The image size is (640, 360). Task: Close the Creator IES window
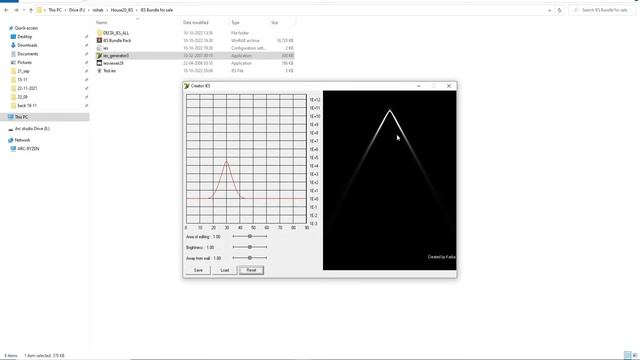coord(449,86)
